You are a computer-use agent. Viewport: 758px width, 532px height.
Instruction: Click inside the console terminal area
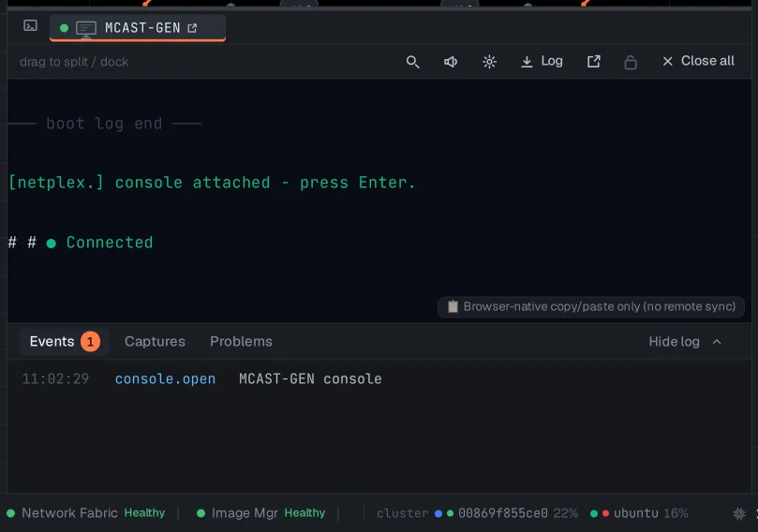379,200
